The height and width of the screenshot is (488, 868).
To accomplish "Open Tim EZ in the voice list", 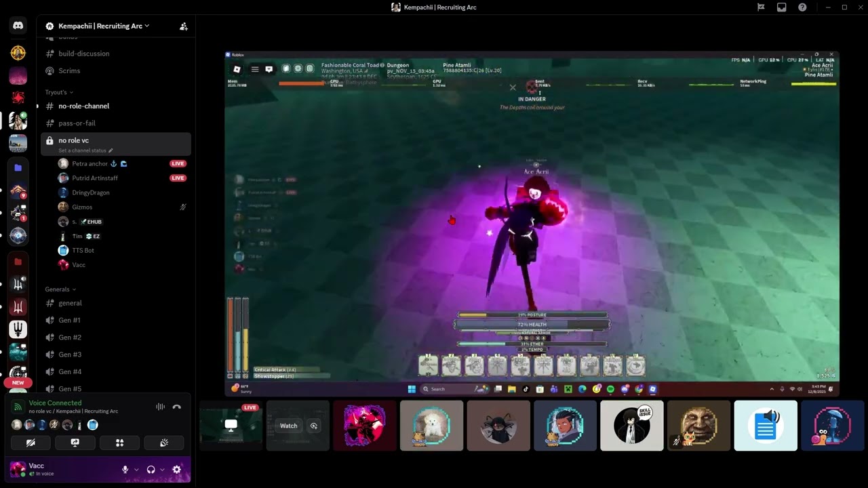I will [x=123, y=236].
